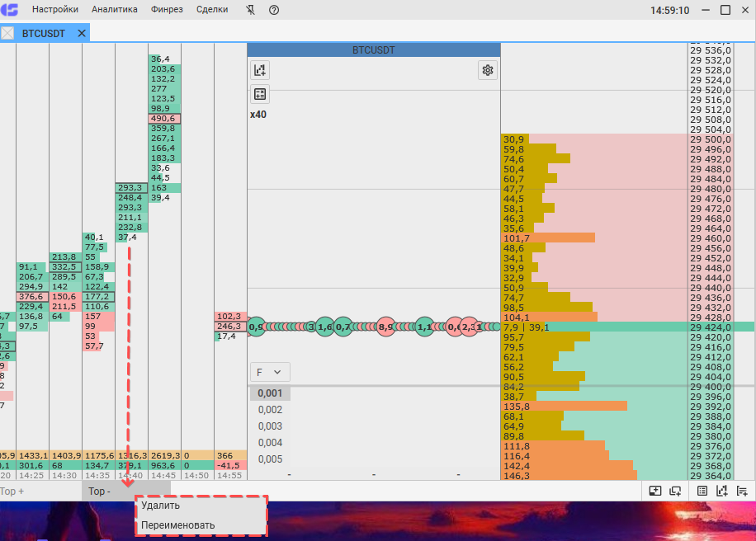756x541 pixels.
Task: Click the 29 500,0 price level
Action: click(x=711, y=139)
